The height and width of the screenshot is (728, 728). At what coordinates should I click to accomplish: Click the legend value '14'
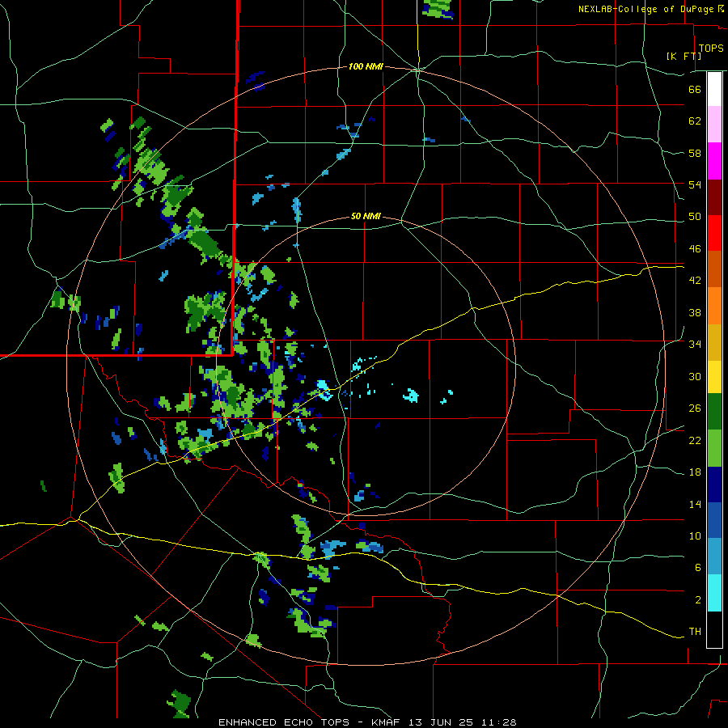pyautogui.click(x=695, y=504)
